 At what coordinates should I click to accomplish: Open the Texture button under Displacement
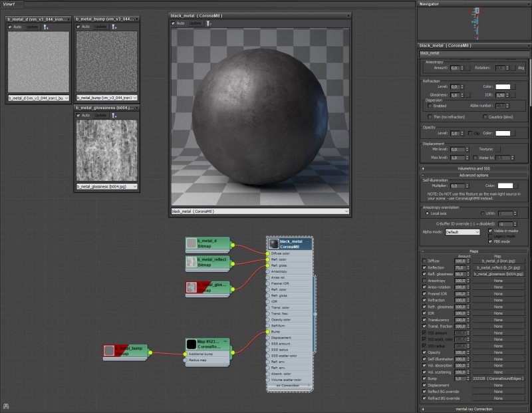tap(499, 148)
